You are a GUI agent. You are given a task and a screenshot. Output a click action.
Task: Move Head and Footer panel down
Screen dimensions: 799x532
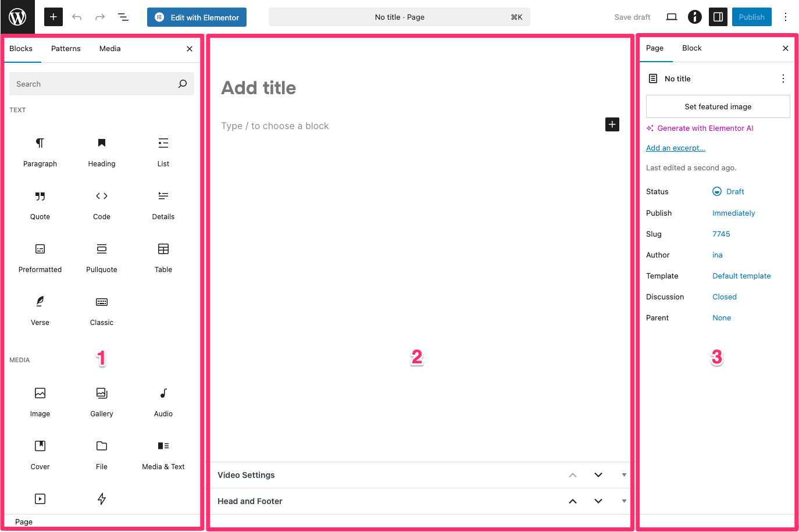tap(598, 501)
